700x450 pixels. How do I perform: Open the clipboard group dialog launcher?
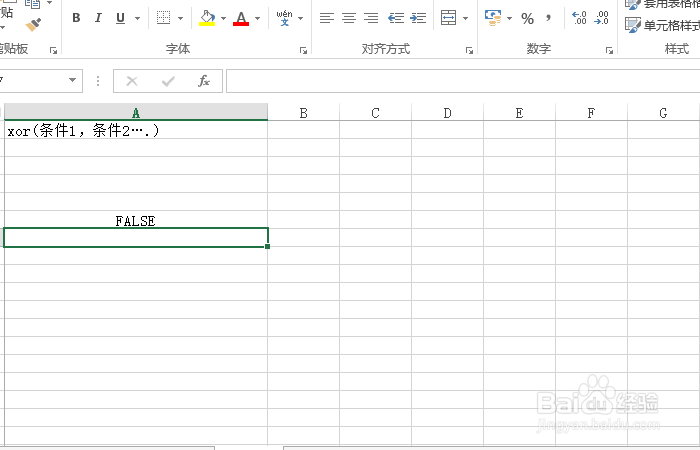[x=54, y=50]
